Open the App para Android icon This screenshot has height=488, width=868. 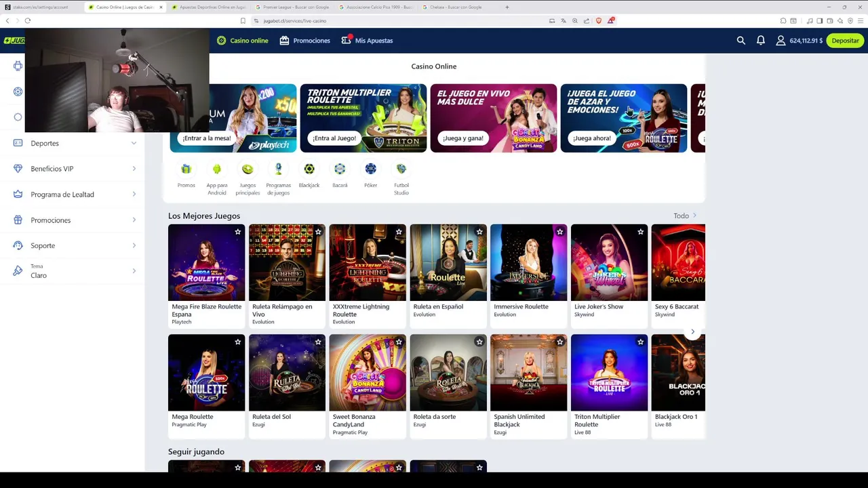[217, 169]
